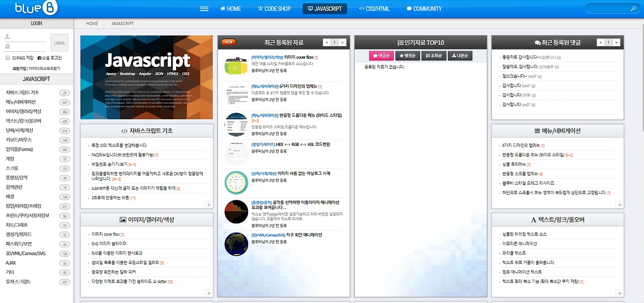Viewport: 644px width, 303px height.
Task: Click HOME in the breadcrumb
Action: click(x=92, y=24)
